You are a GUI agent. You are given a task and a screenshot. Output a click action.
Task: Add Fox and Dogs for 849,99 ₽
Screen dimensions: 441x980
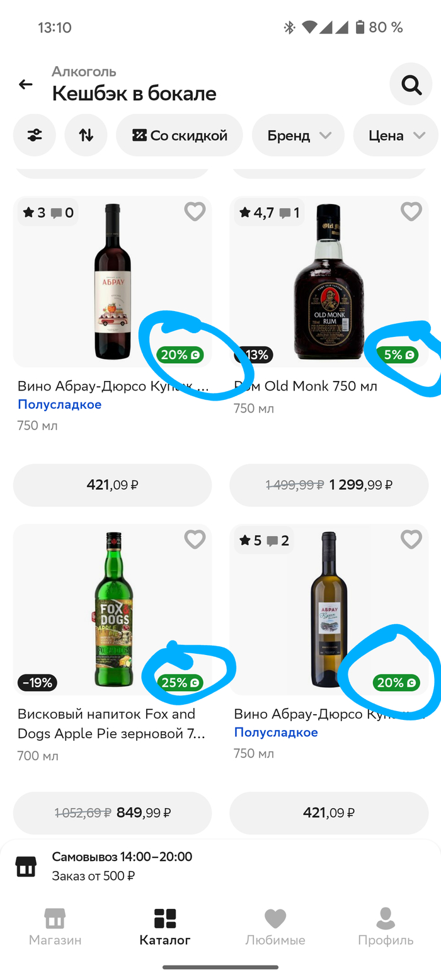point(112,812)
